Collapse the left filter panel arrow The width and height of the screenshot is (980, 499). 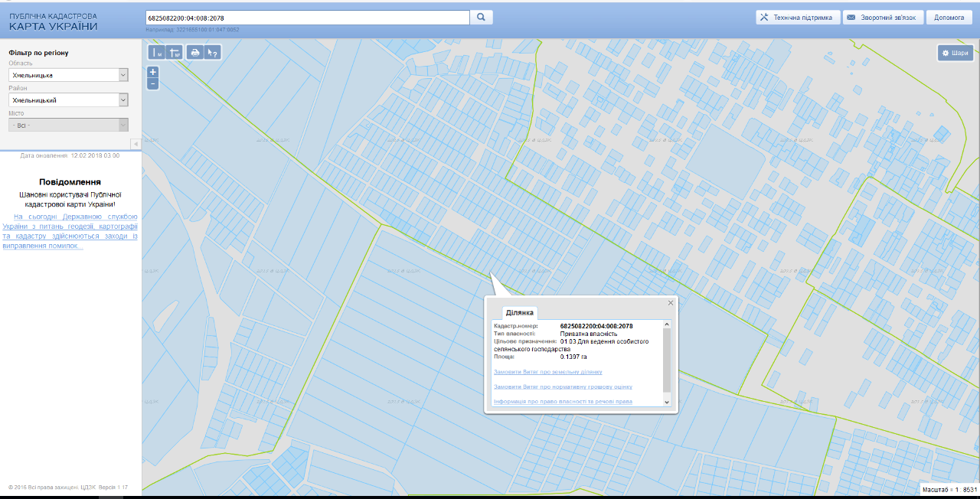click(136, 144)
